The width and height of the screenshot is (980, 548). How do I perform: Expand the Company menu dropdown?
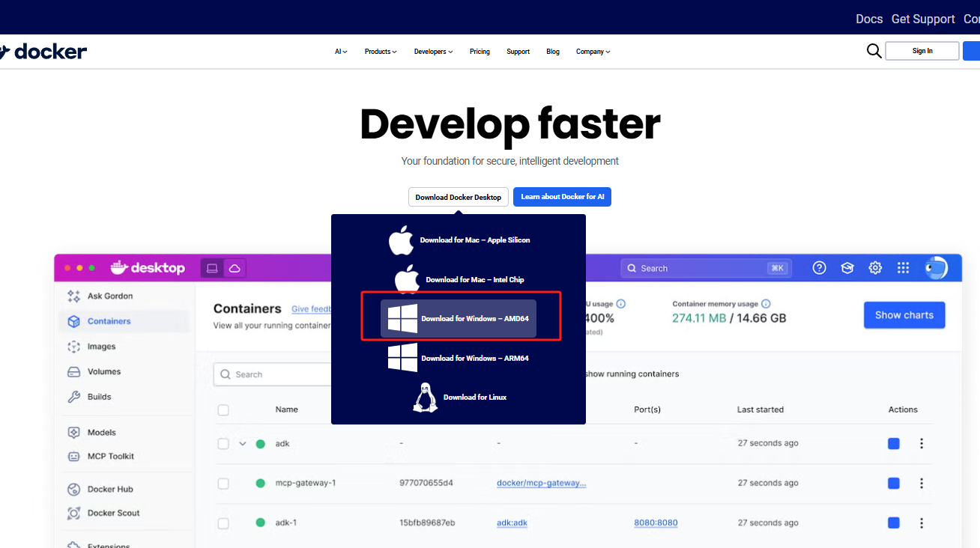(593, 52)
